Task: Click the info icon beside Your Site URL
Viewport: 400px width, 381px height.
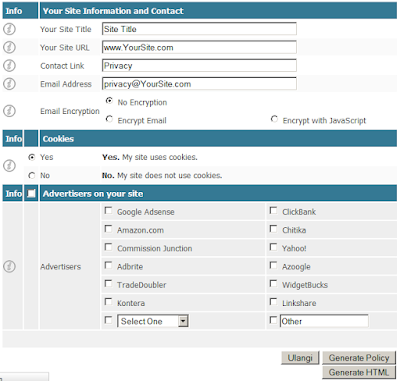Action: click(9, 47)
